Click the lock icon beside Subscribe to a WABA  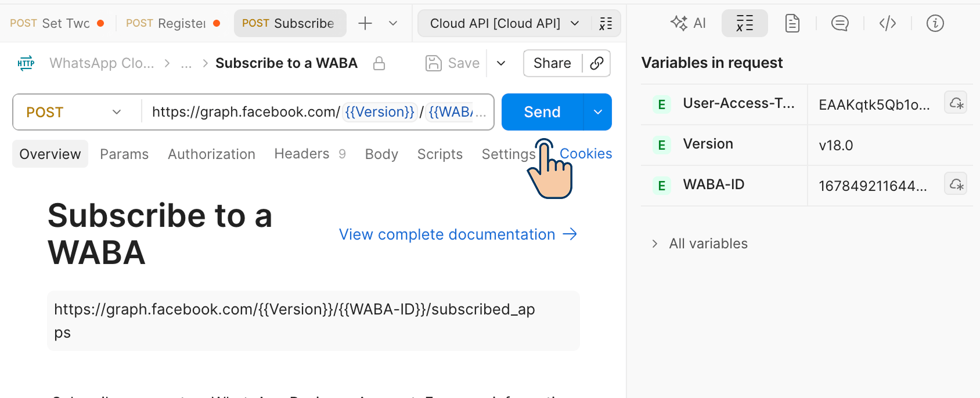coord(379,63)
